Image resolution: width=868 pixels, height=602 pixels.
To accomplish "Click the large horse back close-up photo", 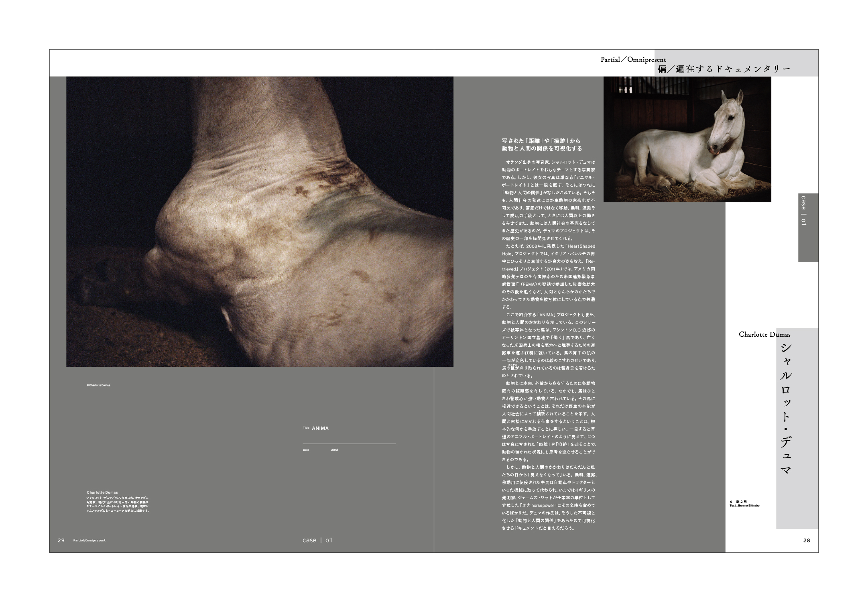I will point(260,221).
